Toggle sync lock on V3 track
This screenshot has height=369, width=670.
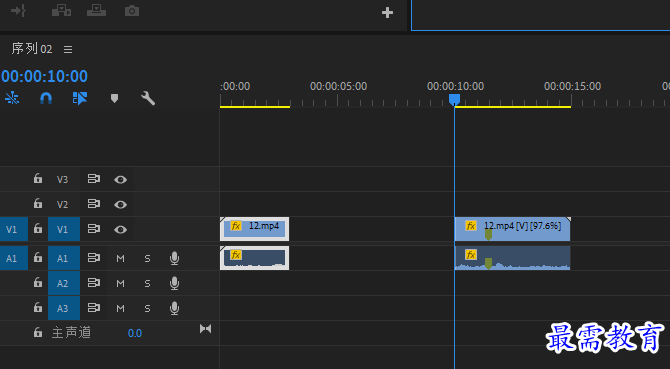94,179
